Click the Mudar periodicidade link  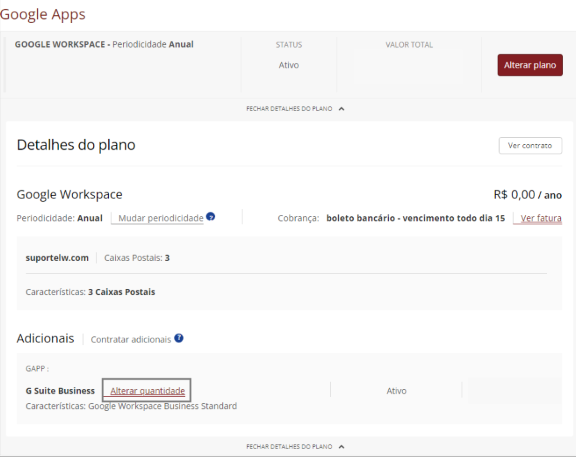161,218
